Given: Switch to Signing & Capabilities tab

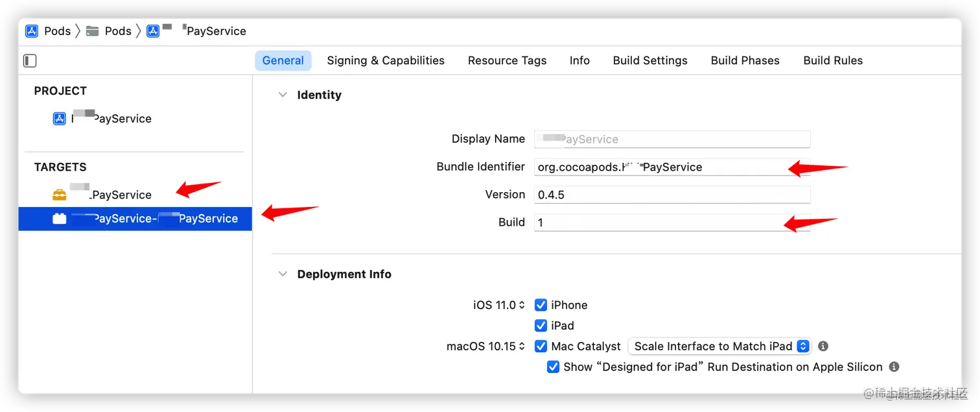Looking at the screenshot, I should click(x=386, y=60).
